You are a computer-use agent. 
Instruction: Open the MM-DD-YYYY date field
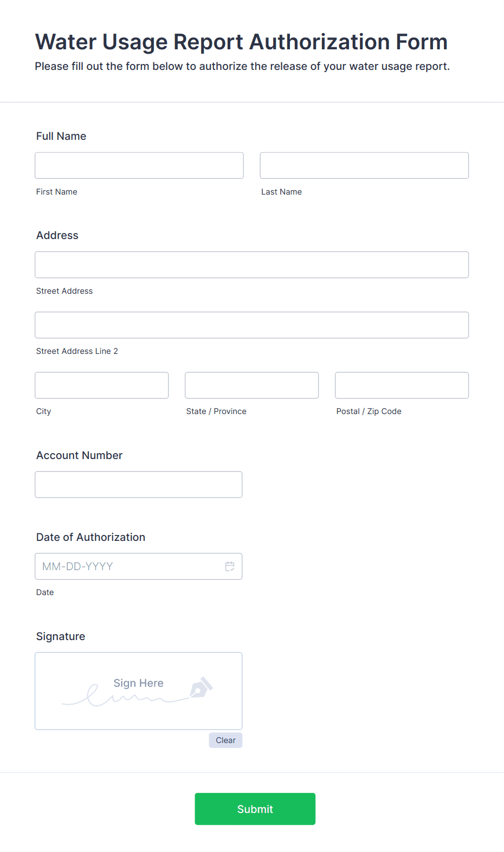click(139, 566)
